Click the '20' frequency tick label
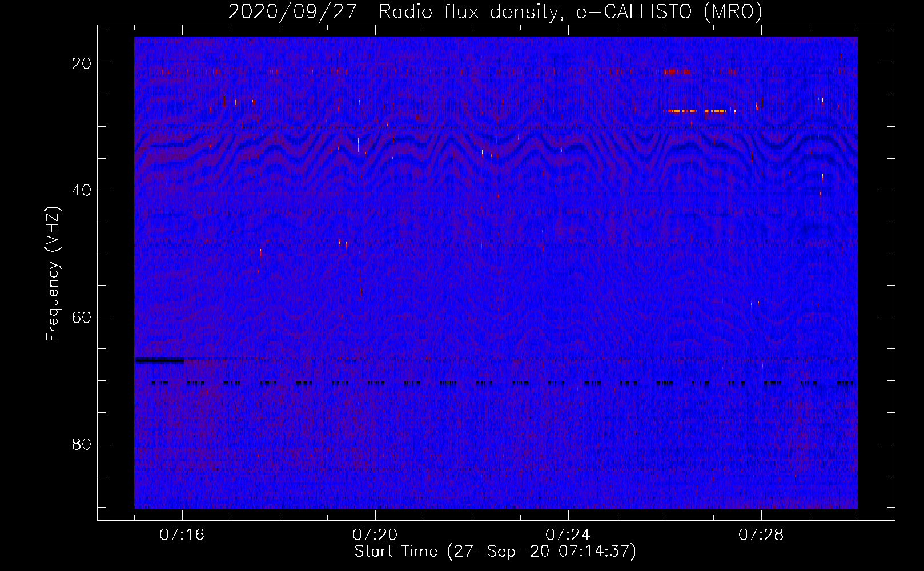Viewport: 924px width, 571px height. [82, 63]
